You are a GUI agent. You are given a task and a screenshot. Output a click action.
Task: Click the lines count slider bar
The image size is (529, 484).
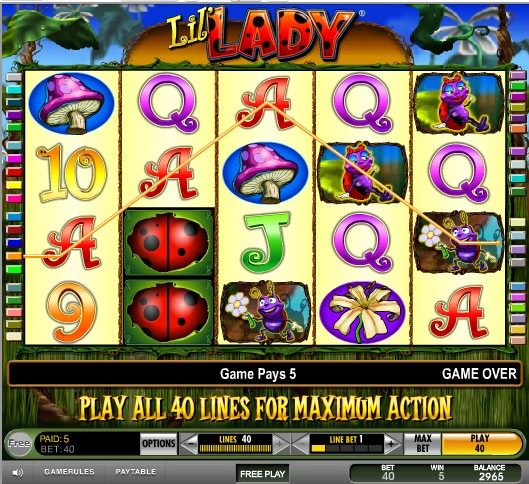tap(235, 449)
